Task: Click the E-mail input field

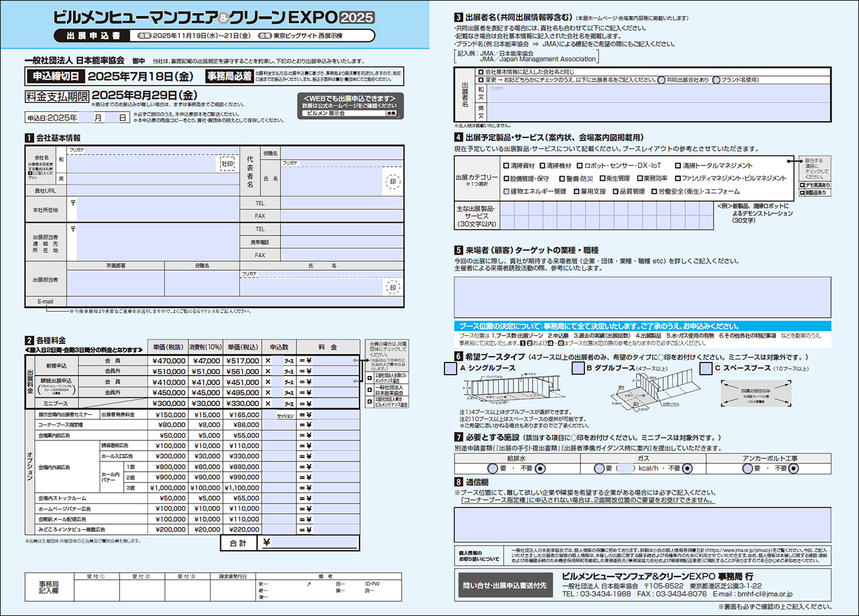Action: point(234,302)
